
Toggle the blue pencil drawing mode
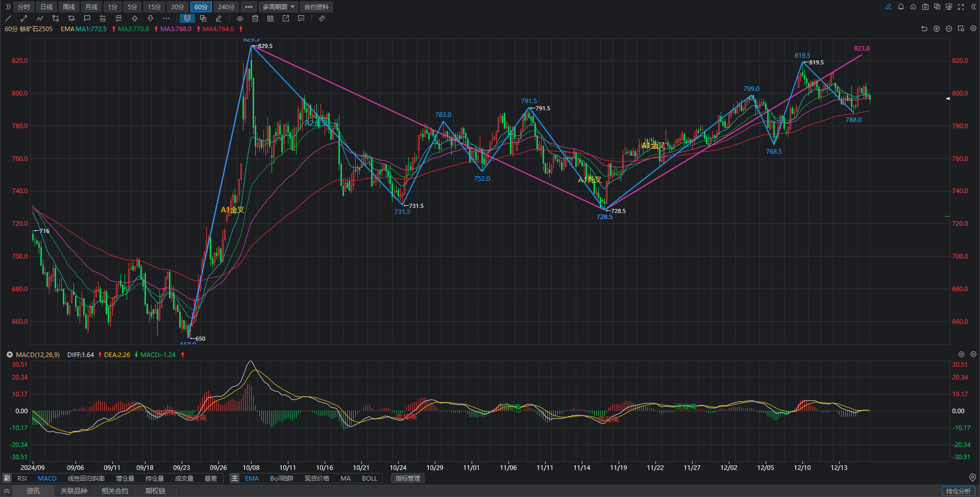click(889, 7)
